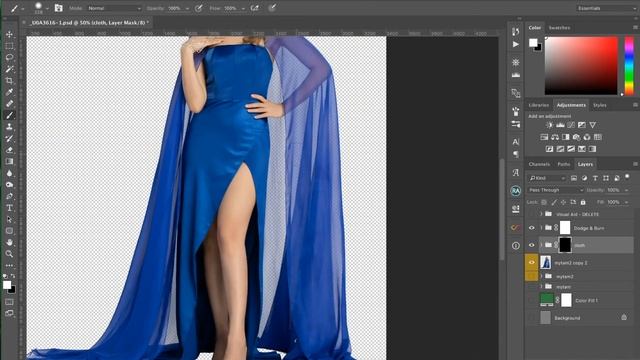Image resolution: width=640 pixels, height=360 pixels.
Task: Open the Essentials workspace dropdown
Action: [x=606, y=8]
